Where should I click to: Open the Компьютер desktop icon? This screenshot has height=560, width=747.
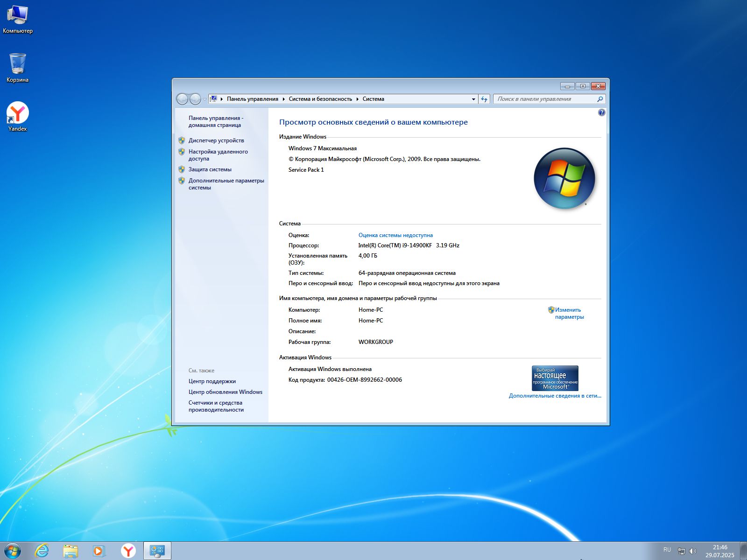[x=18, y=20]
